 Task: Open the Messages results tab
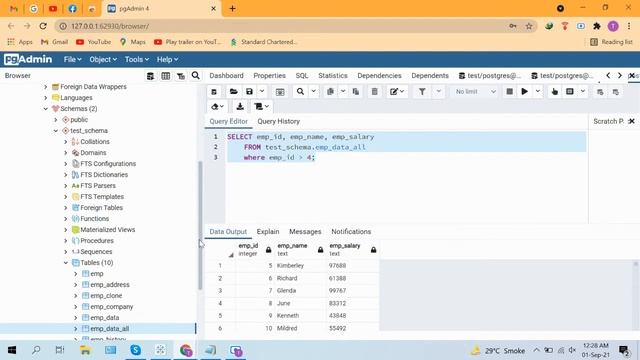305,232
